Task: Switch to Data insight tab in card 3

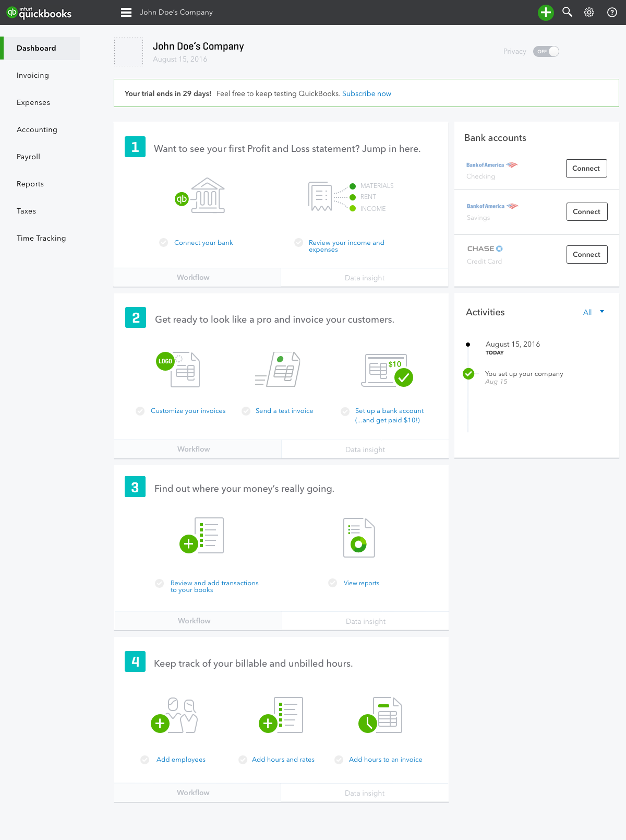Action: [366, 621]
